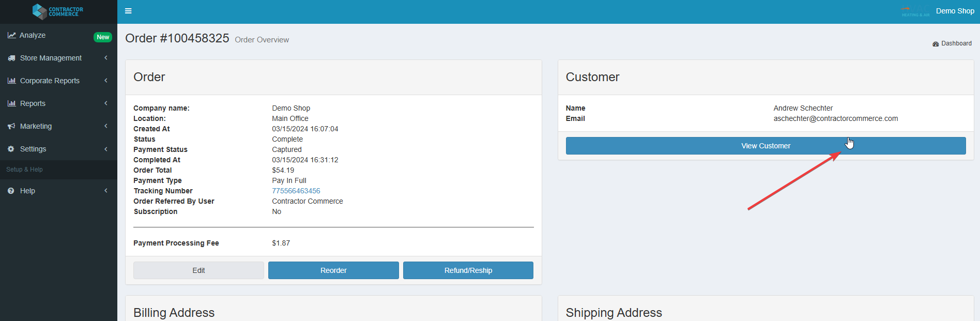Click the Location value Main Office
The width and height of the screenshot is (980, 321).
(290, 118)
